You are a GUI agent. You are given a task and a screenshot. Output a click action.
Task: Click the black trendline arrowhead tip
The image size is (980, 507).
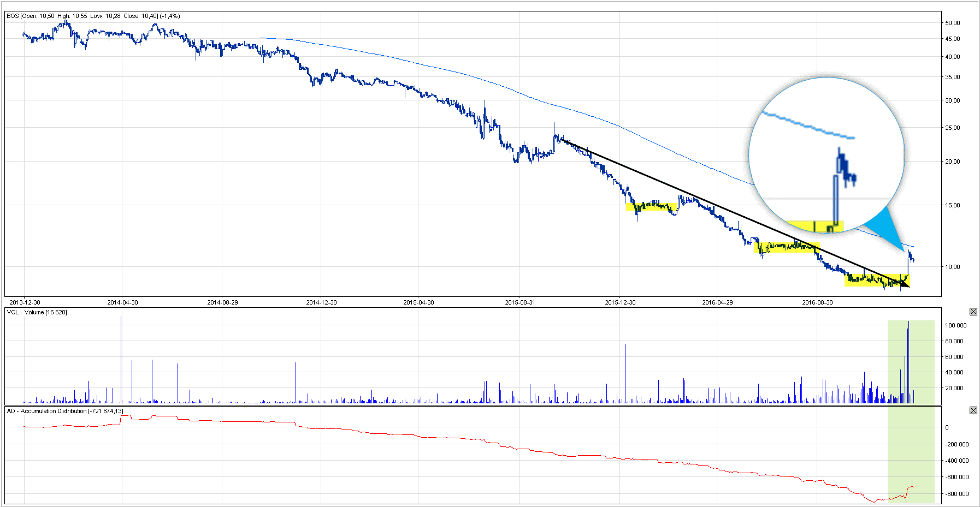pyautogui.click(x=908, y=285)
